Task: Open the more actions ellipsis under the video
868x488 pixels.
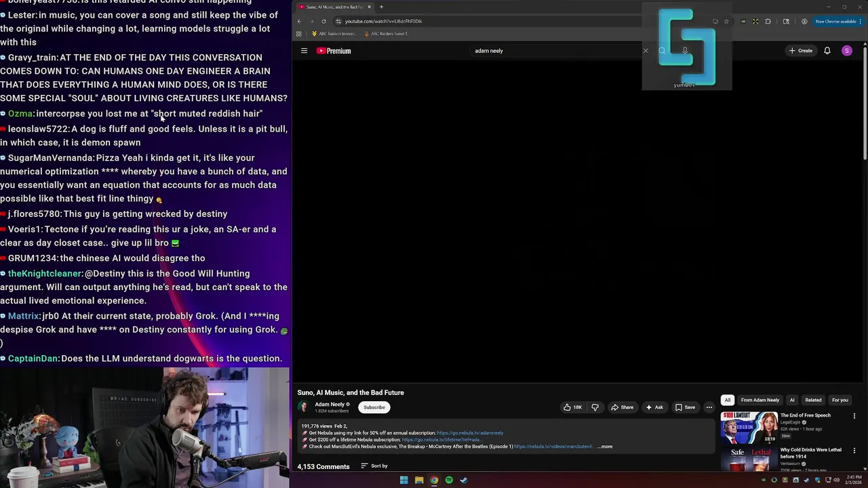Action: pos(709,407)
